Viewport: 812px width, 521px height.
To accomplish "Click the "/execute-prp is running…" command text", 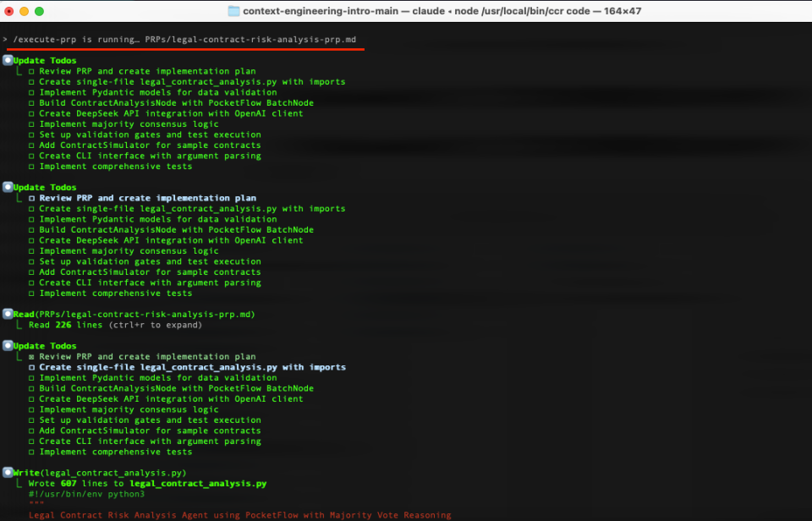I will [x=76, y=40].
